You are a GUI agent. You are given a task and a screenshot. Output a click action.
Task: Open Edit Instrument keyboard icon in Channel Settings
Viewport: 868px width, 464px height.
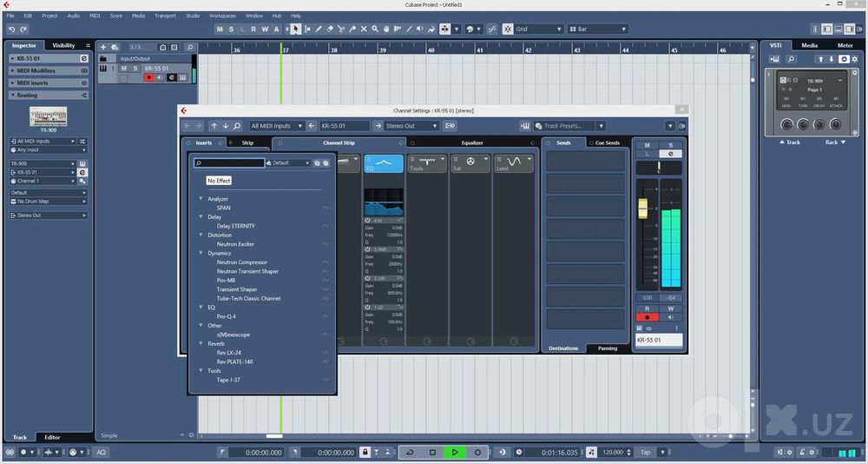(525, 126)
